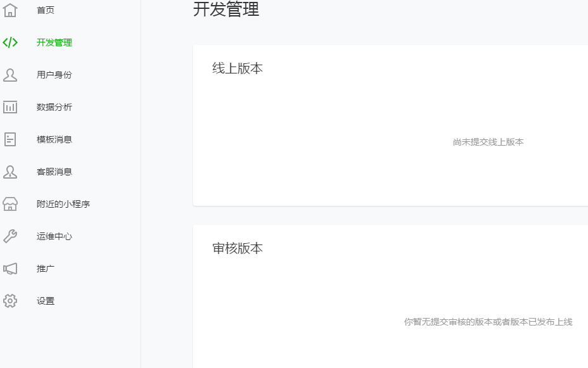The height and width of the screenshot is (368, 588).
Task: Go to 运维中心 in sidebar
Action: (x=54, y=236)
